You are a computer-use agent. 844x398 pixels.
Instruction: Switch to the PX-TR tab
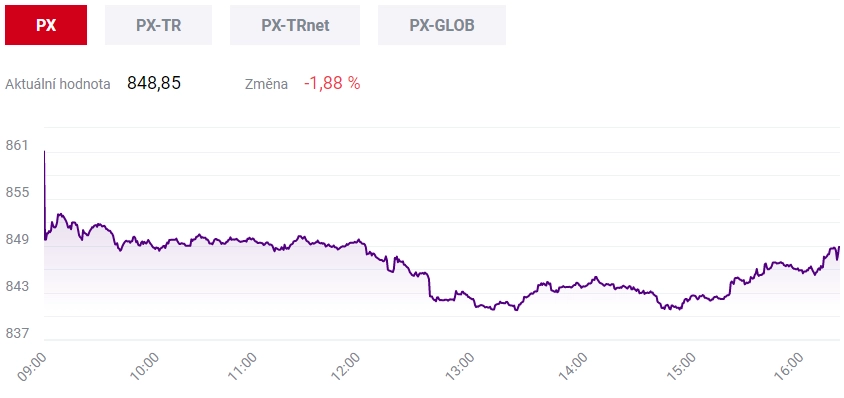[158, 25]
